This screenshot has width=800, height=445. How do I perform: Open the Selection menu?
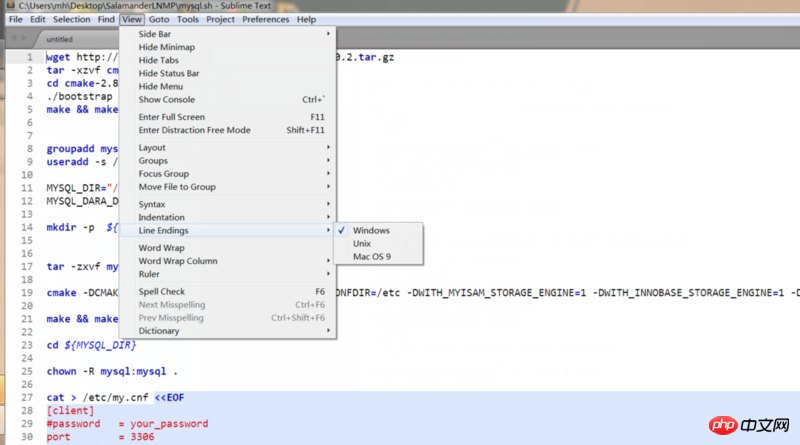[71, 19]
